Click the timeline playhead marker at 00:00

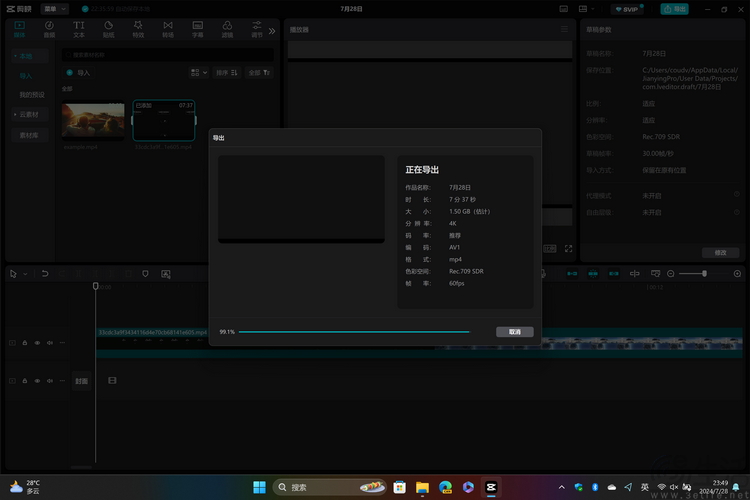(x=95, y=286)
